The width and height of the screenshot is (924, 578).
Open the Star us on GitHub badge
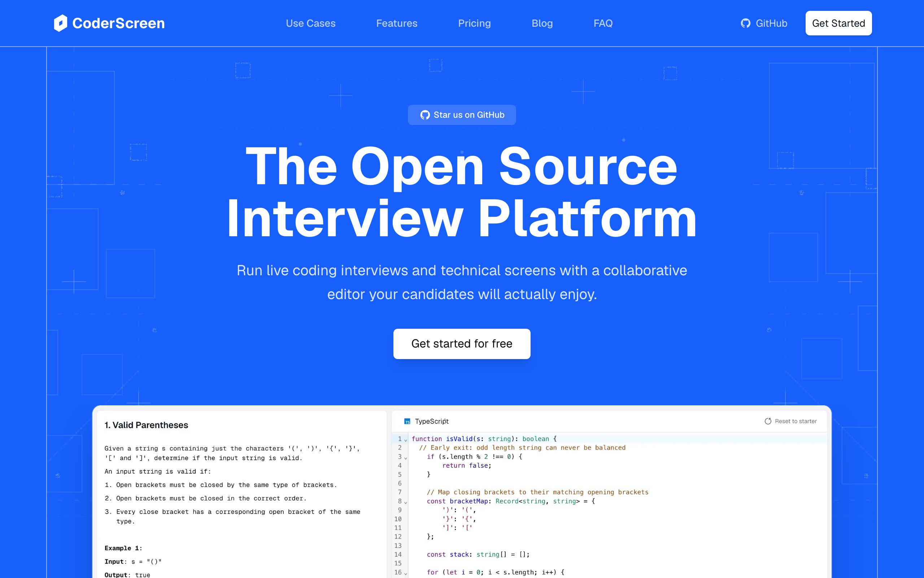click(462, 115)
